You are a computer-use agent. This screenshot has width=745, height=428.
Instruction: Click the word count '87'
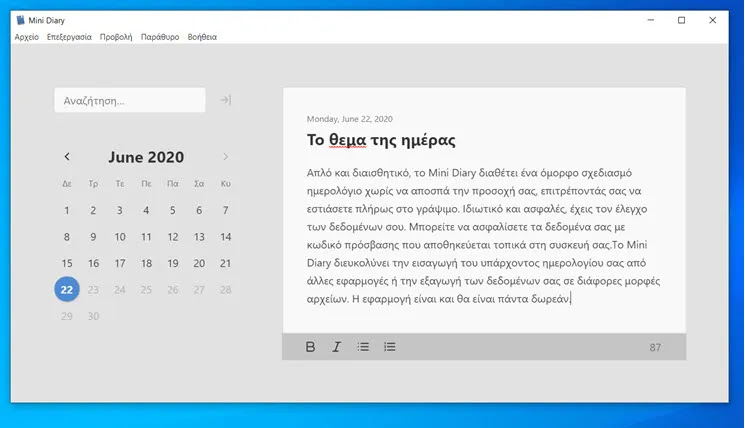point(655,347)
